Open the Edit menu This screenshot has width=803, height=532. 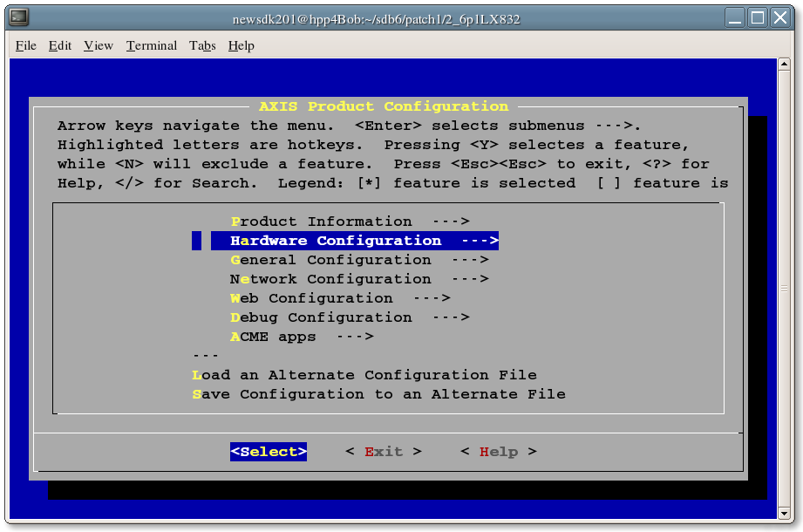[60, 45]
